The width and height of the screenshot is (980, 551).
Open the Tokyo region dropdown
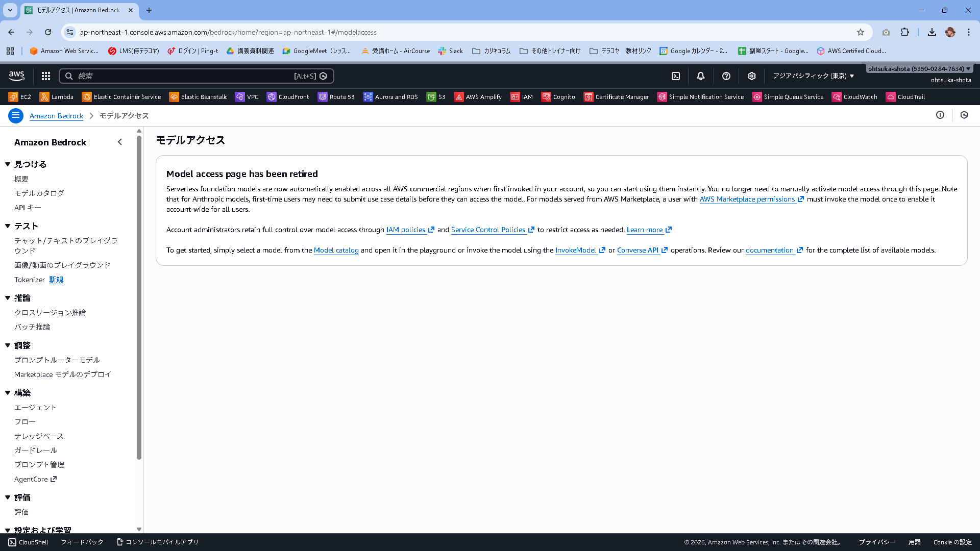[813, 76]
